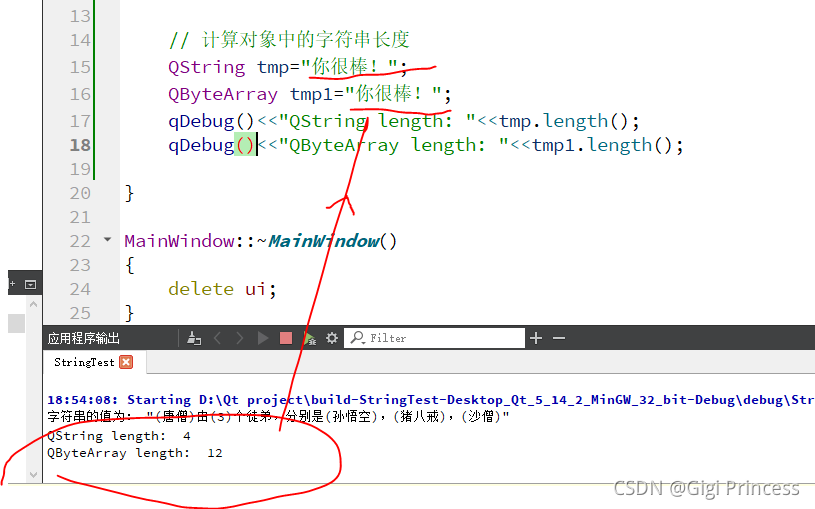Click the 'QByteArray length: 12' output line
The width and height of the screenshot is (815, 509).
click(135, 453)
